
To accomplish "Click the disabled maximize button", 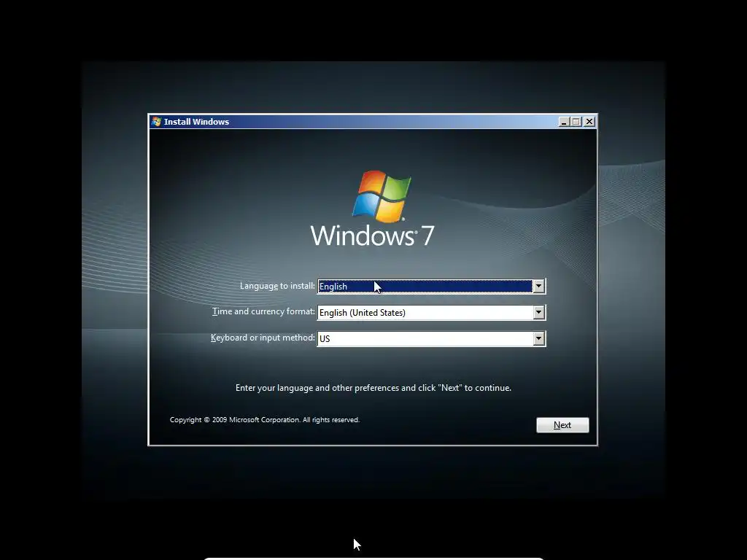I will pyautogui.click(x=576, y=122).
